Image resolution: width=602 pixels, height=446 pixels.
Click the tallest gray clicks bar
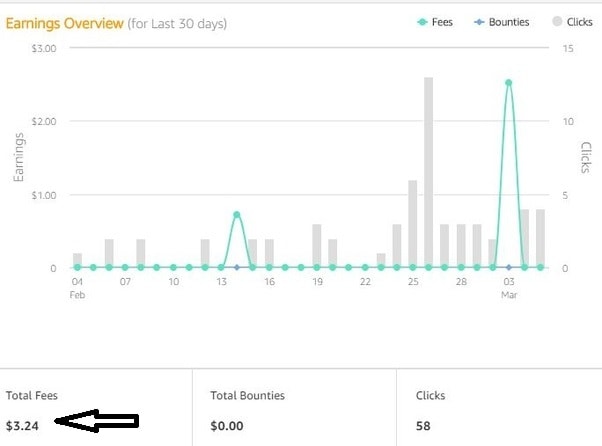pos(428,172)
